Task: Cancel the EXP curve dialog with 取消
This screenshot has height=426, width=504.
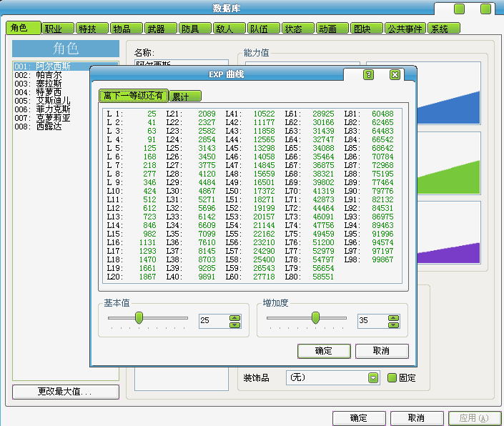Action: (x=382, y=351)
